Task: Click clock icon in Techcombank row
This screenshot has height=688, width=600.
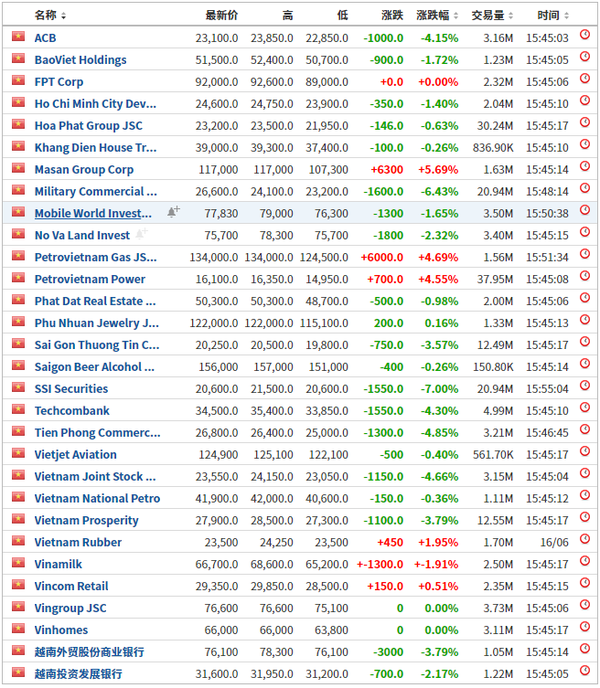Action: [585, 407]
